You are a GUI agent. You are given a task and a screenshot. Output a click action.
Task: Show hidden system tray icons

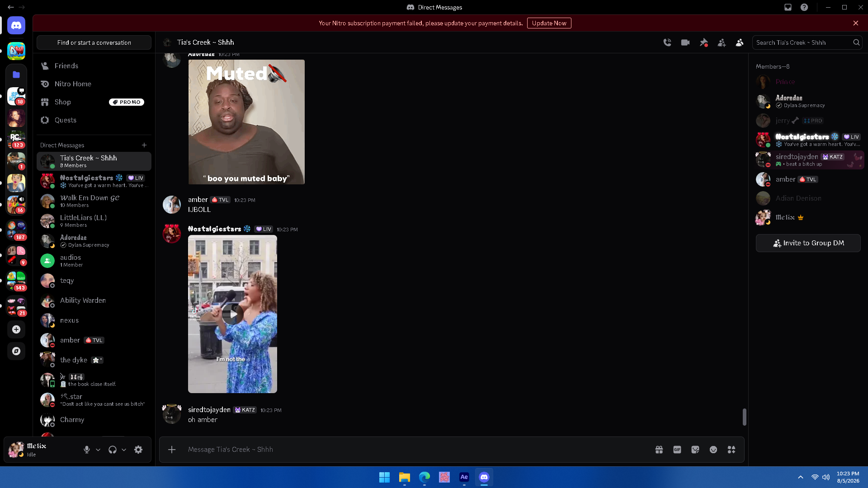tap(801, 477)
